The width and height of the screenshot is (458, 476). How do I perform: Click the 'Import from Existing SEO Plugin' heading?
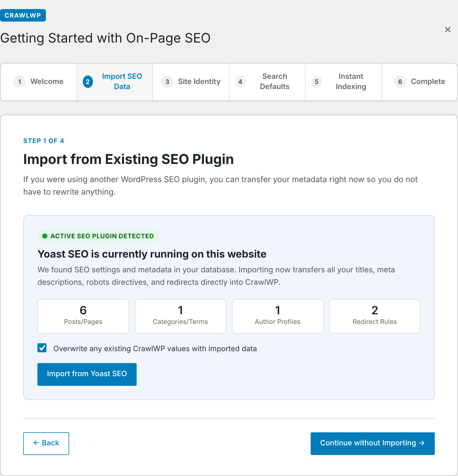coord(128,159)
